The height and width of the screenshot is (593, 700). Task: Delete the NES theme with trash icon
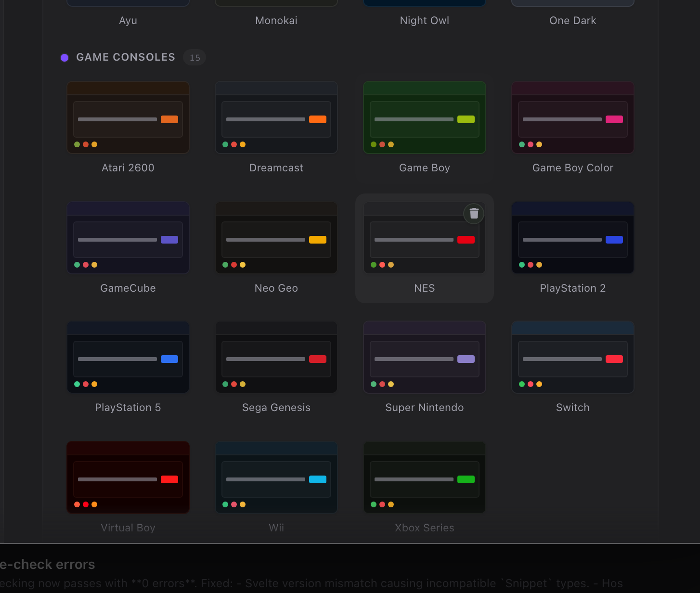tap(474, 213)
